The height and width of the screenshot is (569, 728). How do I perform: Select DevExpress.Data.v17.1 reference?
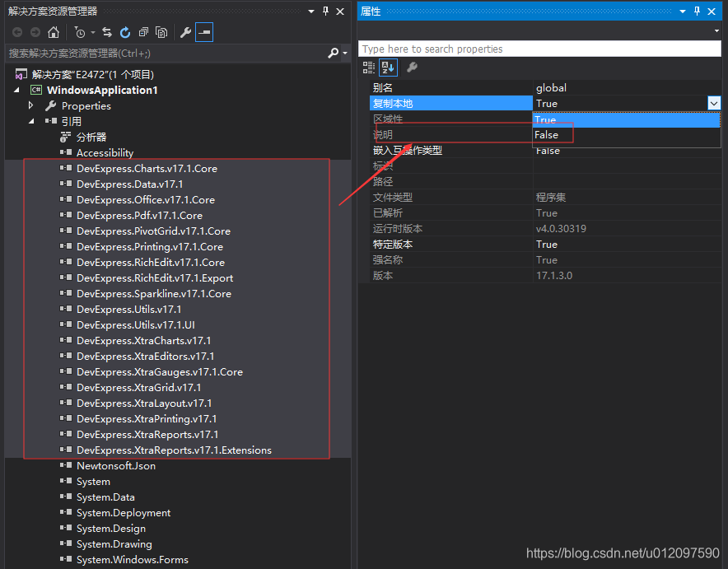coord(129,184)
